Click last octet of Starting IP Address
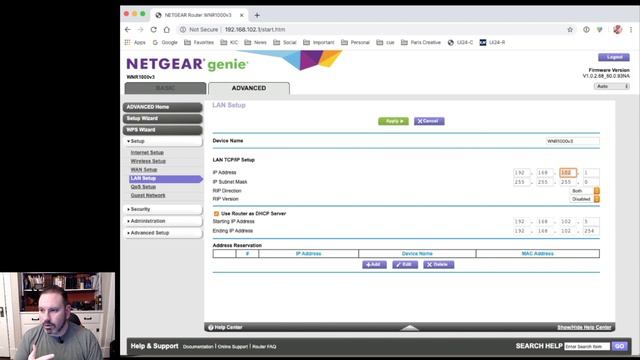 pyautogui.click(x=591, y=222)
